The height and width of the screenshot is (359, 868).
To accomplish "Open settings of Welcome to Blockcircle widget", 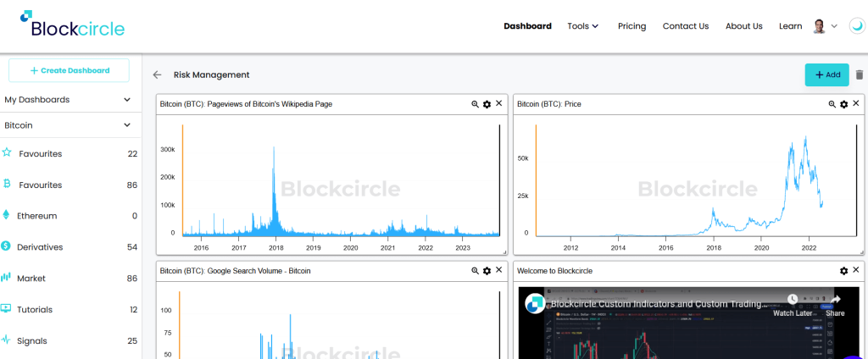I will [843, 270].
